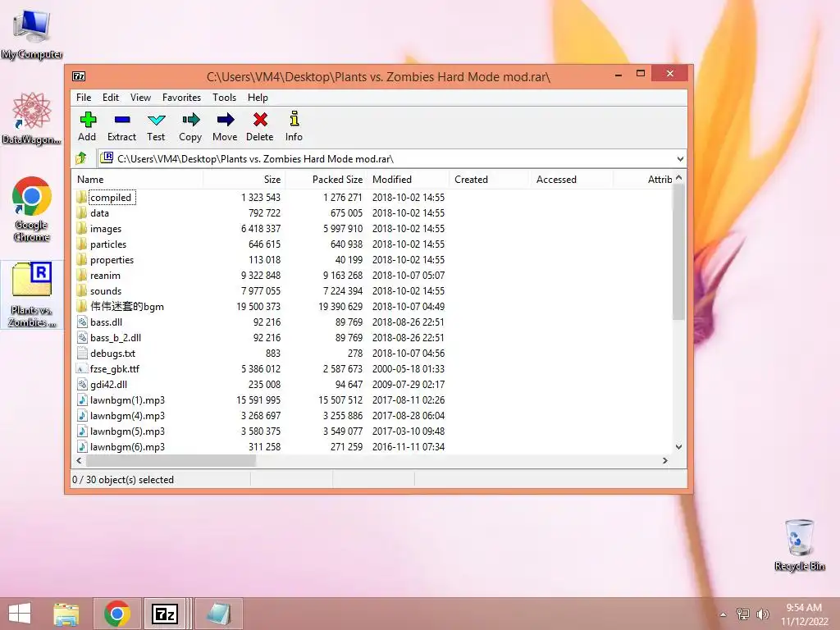Open the Windows Start button
Screen dimensions: 840x630
(20, 614)
